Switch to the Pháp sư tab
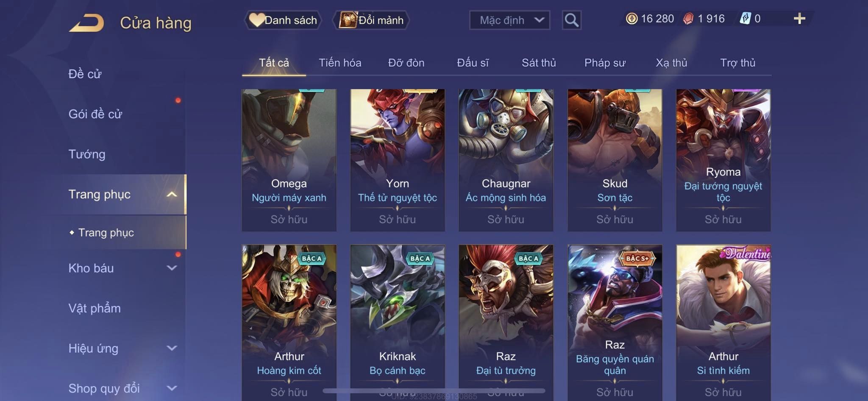Image resolution: width=868 pixels, height=401 pixels. [x=605, y=63]
